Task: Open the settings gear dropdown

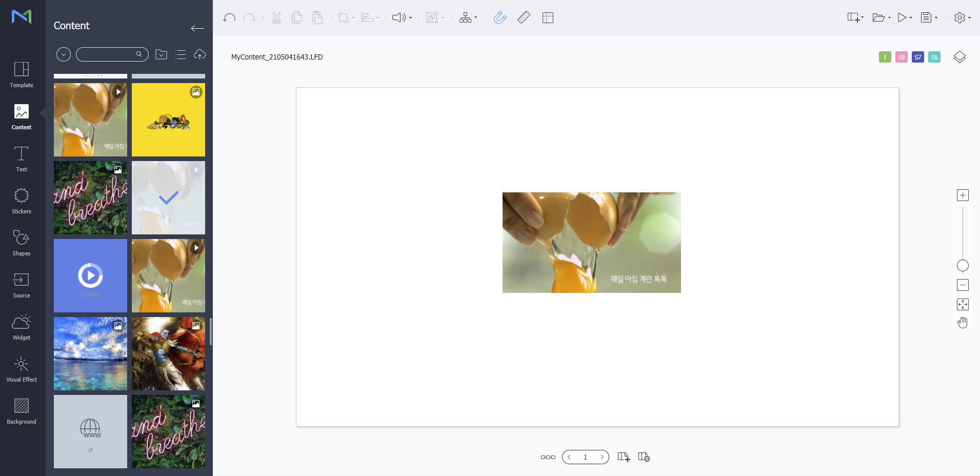Action: [962, 18]
